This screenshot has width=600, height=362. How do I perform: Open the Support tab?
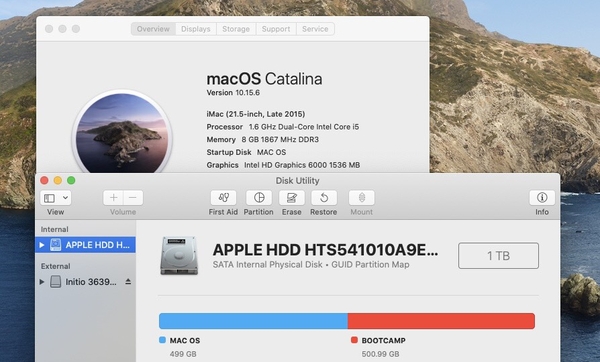(276, 29)
